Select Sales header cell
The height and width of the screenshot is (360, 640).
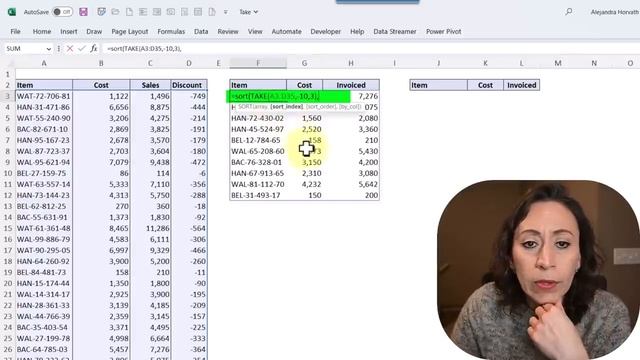[150, 85]
